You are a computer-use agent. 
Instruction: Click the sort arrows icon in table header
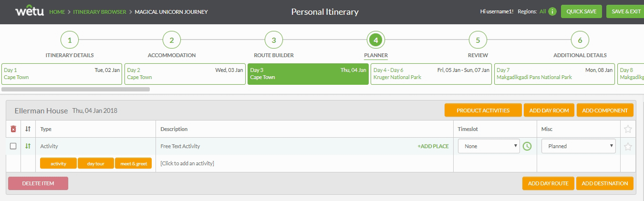tap(28, 129)
